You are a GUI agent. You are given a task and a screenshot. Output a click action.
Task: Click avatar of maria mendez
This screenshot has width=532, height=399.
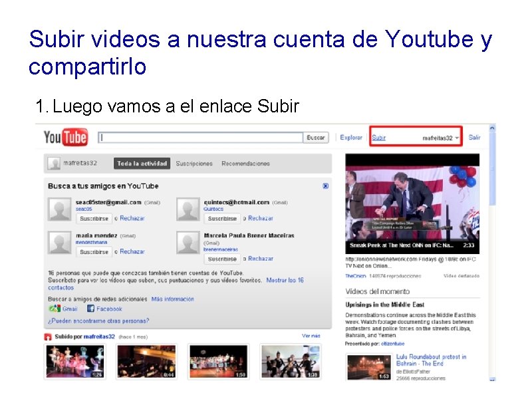[x=59, y=243]
